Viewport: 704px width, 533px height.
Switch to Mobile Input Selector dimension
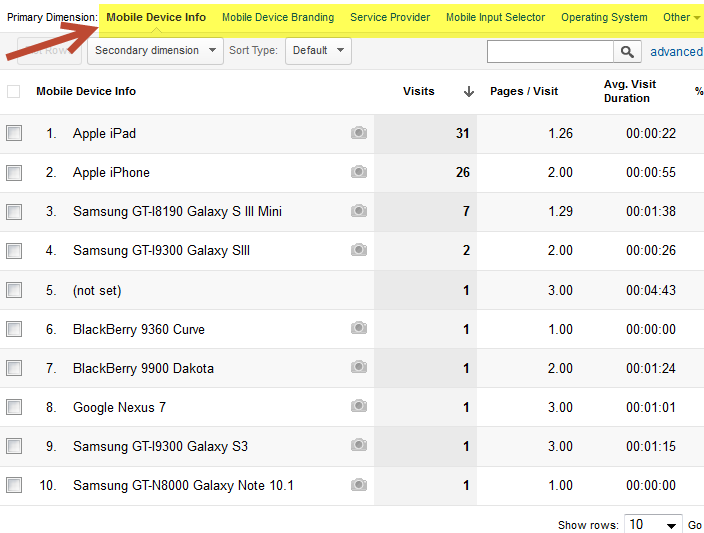click(x=495, y=18)
